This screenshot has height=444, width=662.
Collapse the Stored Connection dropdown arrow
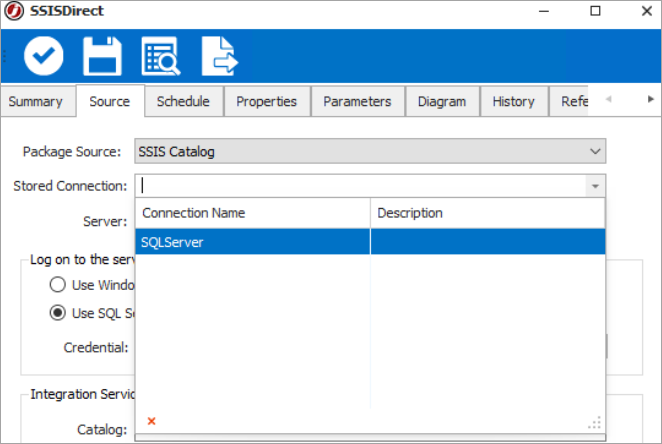[x=595, y=186]
